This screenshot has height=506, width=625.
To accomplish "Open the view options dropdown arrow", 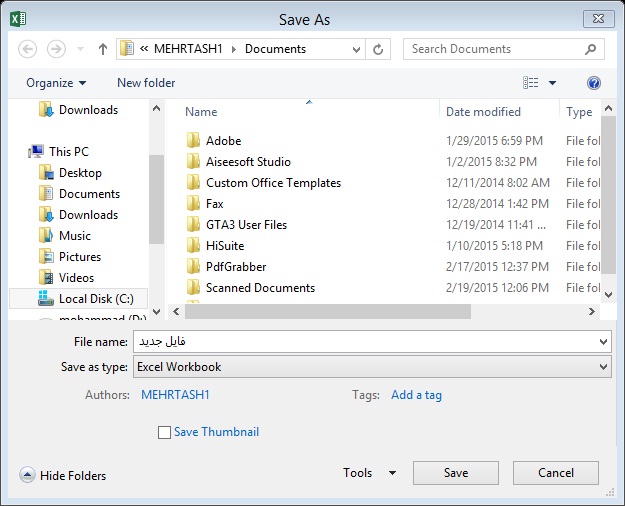I will point(552,83).
